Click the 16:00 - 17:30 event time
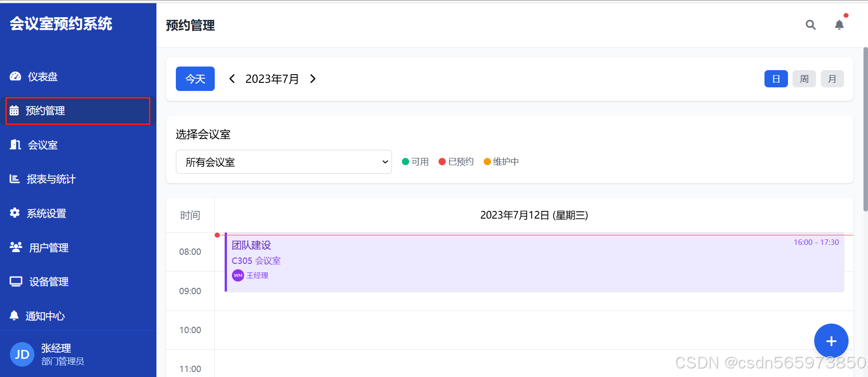Viewport: 868px width, 377px height. (x=816, y=242)
